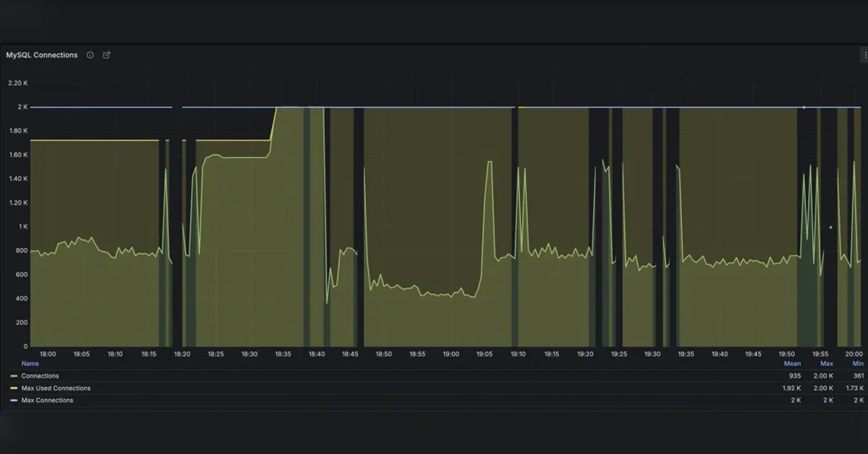Toggle the Max Connections legend series
This screenshot has height=454, width=868.
(47, 401)
